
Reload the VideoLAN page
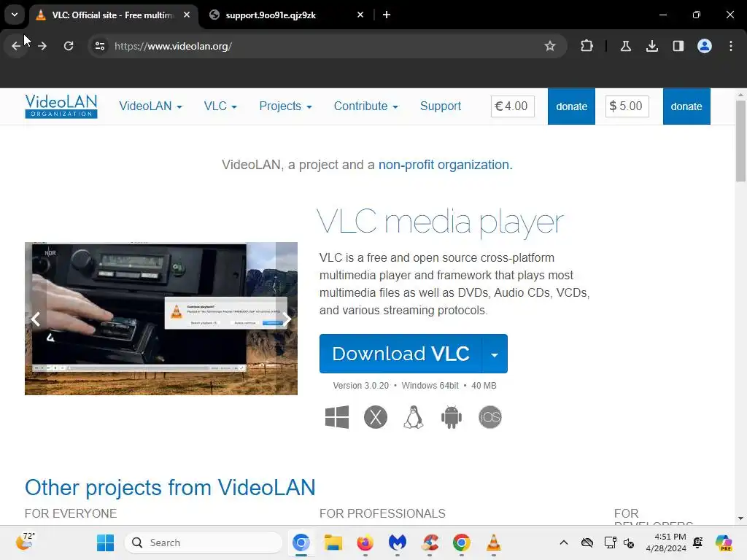(x=69, y=46)
